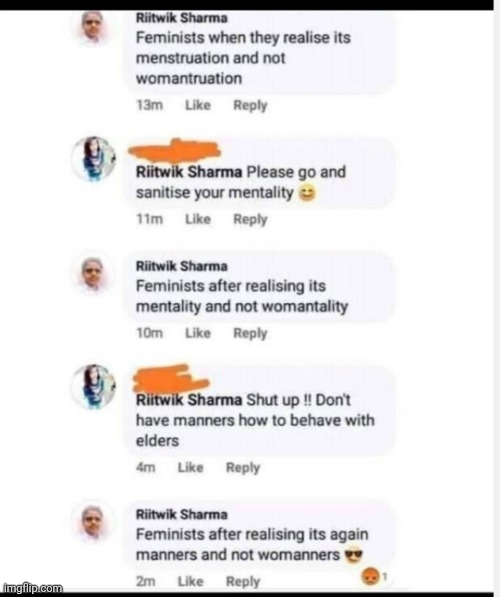
Task: Open Riitwik Sharma's avatar on 2m comment
Action: tap(93, 523)
